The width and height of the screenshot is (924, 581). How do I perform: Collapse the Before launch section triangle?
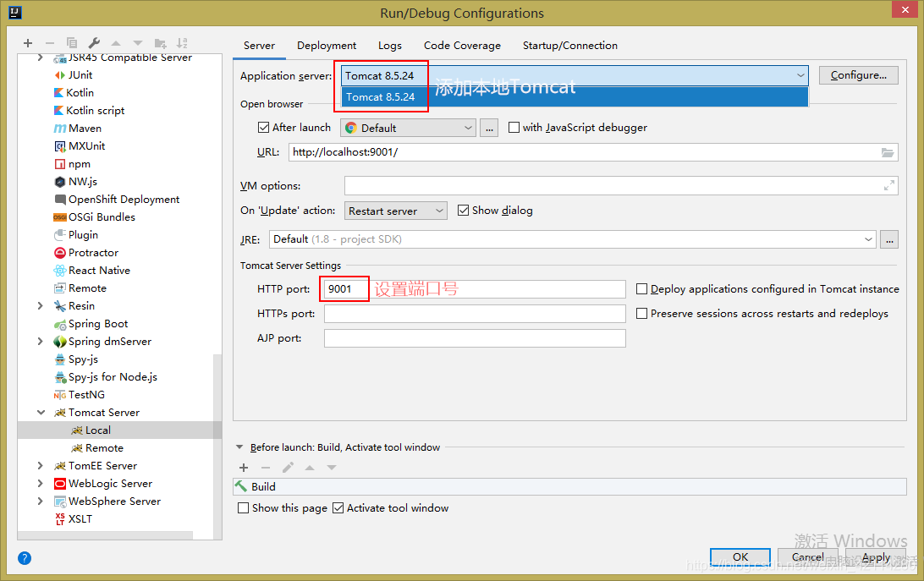[x=239, y=447]
